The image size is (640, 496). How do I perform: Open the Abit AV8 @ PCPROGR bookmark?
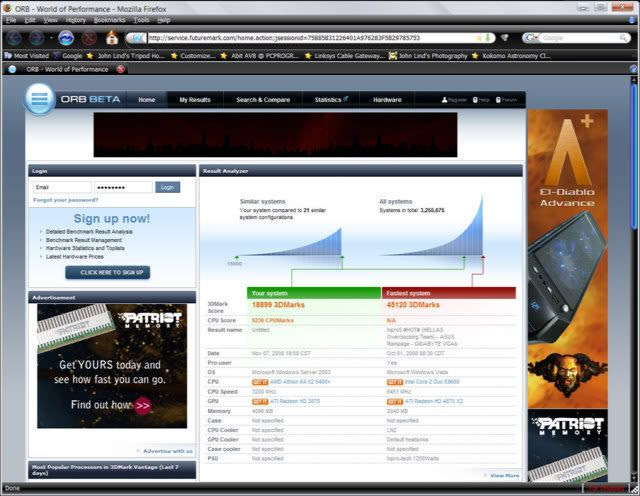(260, 56)
